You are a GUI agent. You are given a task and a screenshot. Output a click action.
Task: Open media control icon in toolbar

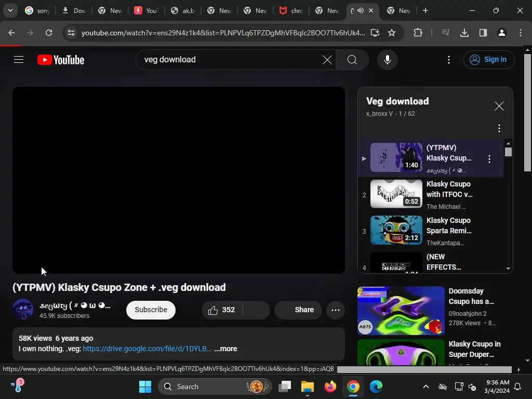click(x=445, y=33)
